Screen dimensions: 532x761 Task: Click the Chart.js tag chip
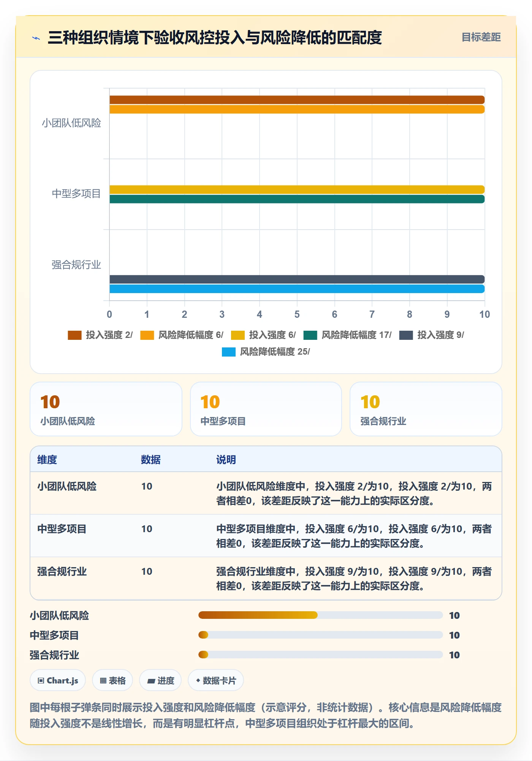pyautogui.click(x=58, y=680)
